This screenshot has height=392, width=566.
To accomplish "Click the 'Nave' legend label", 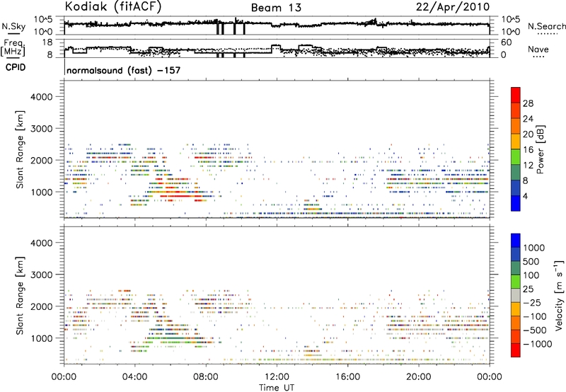I will [538, 50].
